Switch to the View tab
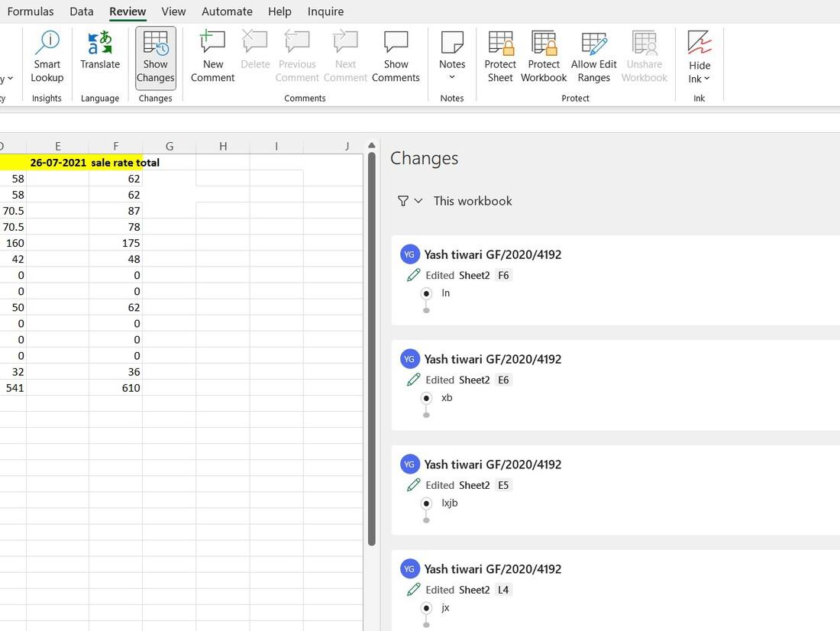The height and width of the screenshot is (631, 840). tap(173, 11)
